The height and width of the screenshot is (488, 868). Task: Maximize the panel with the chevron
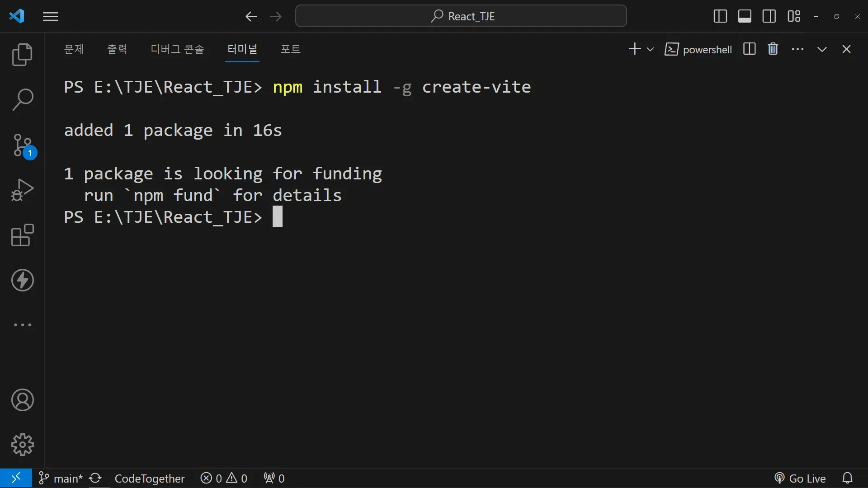pyautogui.click(x=822, y=49)
